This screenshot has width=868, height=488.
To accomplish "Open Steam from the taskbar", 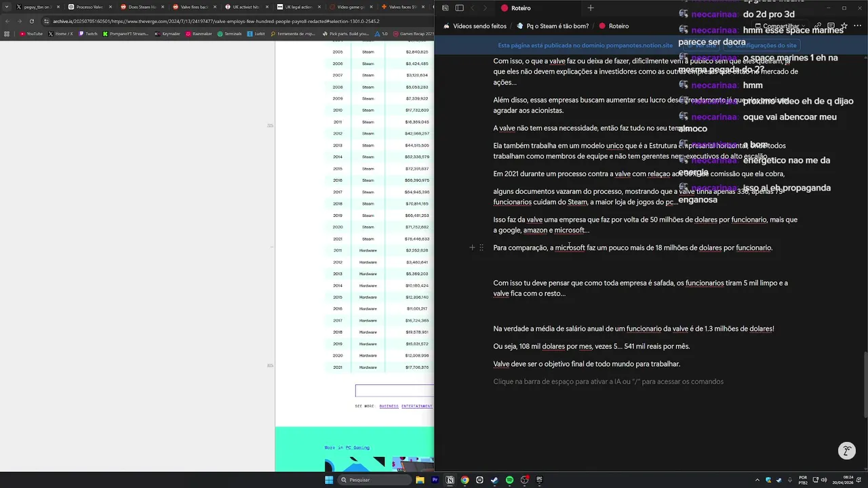I will [x=494, y=480].
